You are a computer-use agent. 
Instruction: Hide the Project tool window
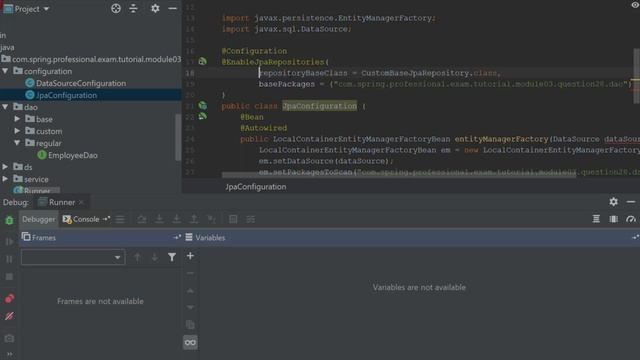(173, 9)
